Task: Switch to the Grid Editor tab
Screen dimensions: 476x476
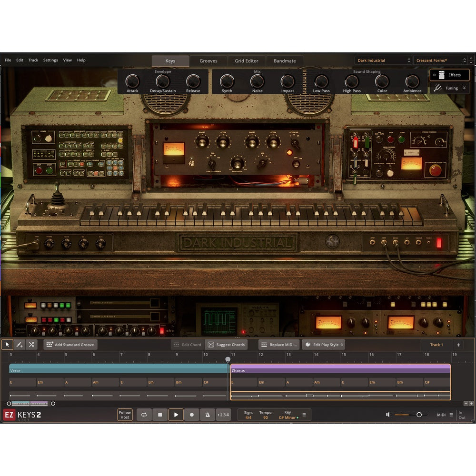Action: 246,60
